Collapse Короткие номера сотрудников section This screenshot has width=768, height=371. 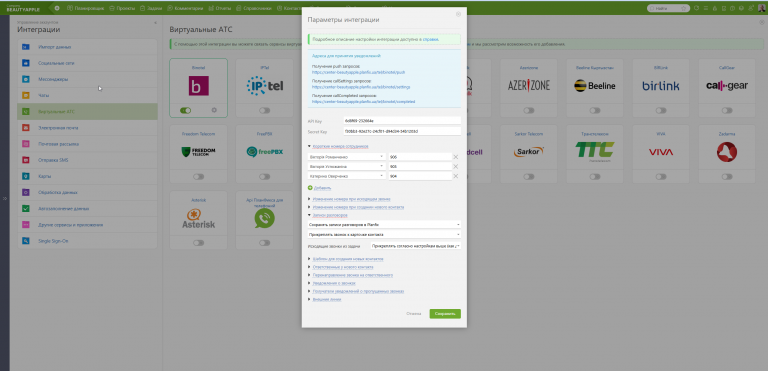[x=340, y=146]
